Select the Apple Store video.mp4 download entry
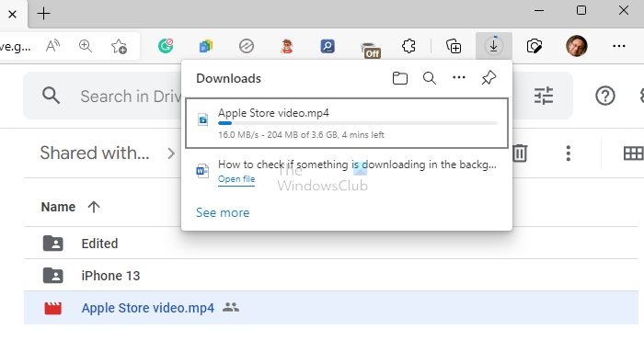 click(347, 122)
